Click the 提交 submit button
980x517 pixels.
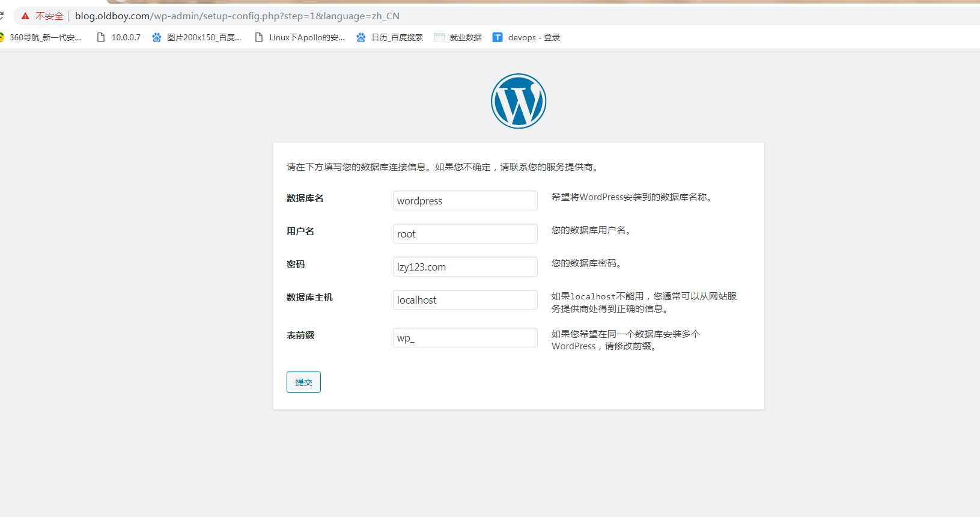[303, 382]
